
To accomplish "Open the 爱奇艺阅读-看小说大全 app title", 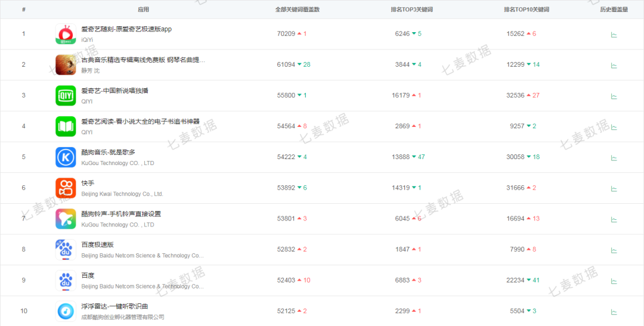I will 141,122.
